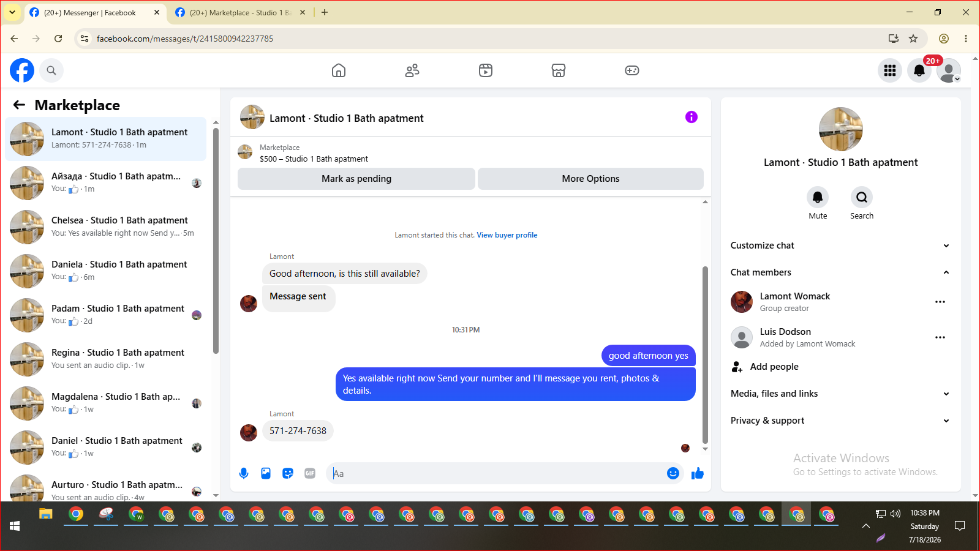Screen dimensions: 980x551
Task: Mute this conversation
Action: (818, 197)
